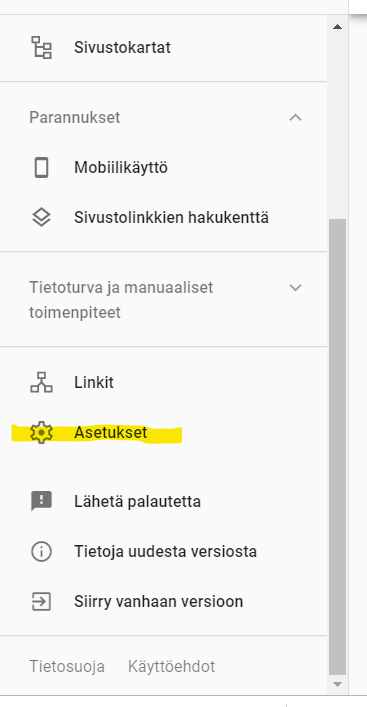Open the highlighted Asetukset entry
This screenshot has width=367, height=707.
pyautogui.click(x=164, y=432)
